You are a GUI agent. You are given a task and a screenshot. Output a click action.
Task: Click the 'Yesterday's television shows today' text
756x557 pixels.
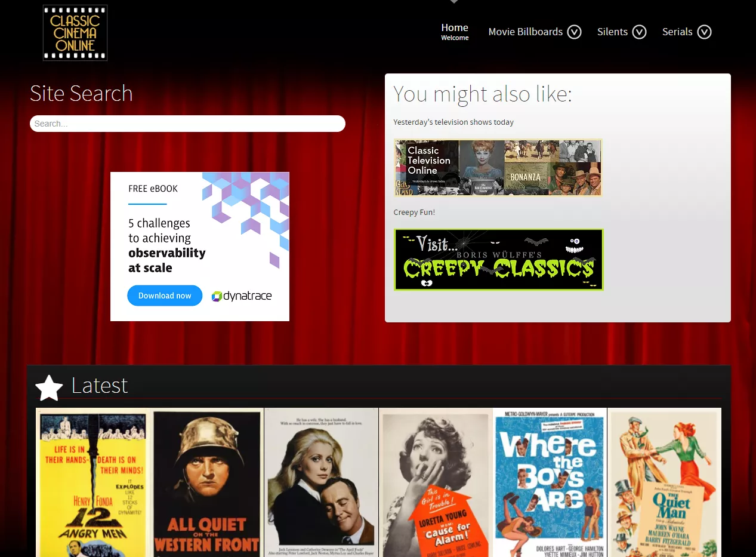pyautogui.click(x=453, y=122)
